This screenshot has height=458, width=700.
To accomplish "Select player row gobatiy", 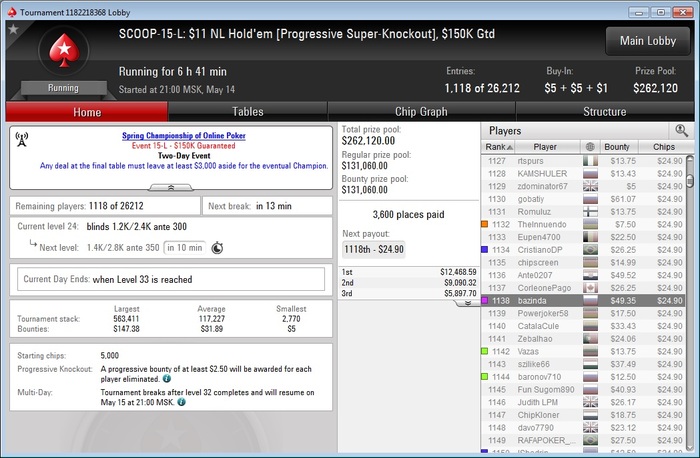I will tap(583, 199).
